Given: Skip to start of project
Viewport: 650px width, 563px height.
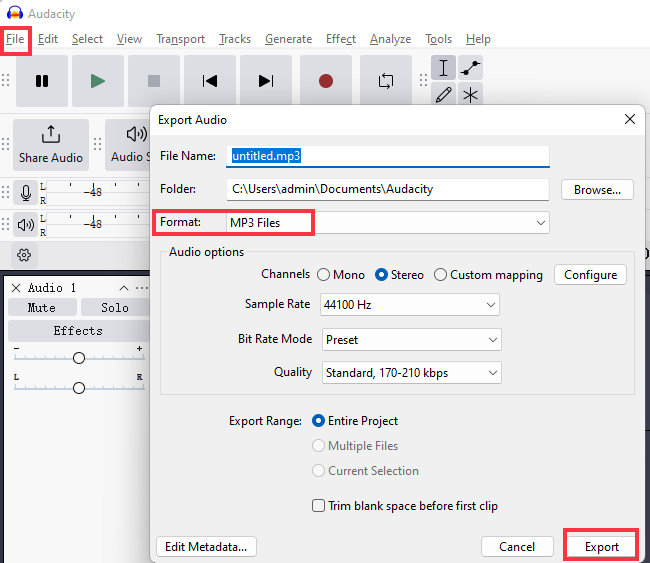Looking at the screenshot, I should pyautogui.click(x=210, y=81).
